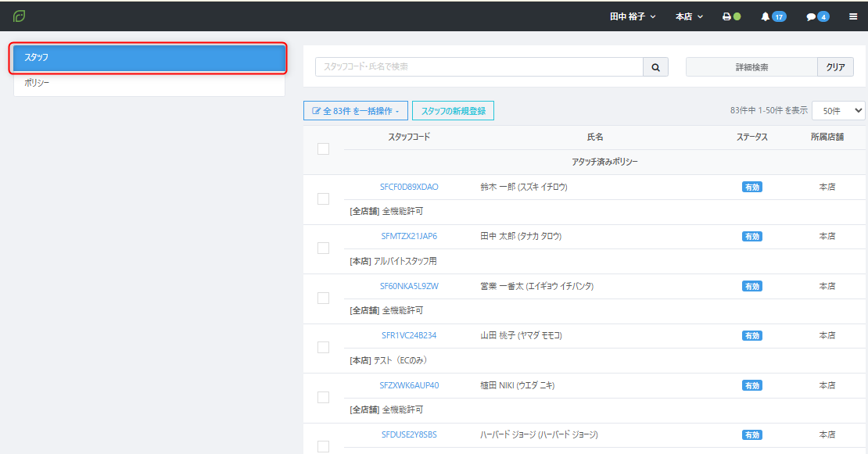868x454 pixels.
Task: Click the 詳細検索 button
Action: pyautogui.click(x=751, y=67)
